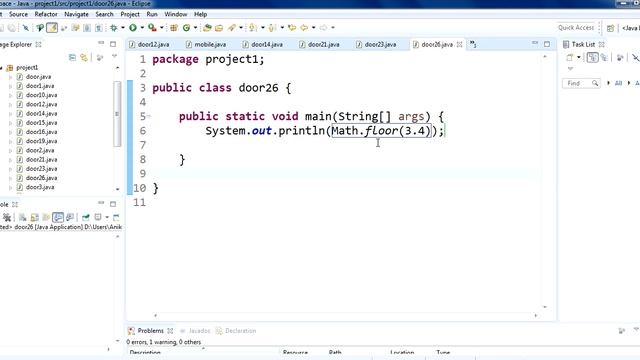Open the Back history dropdown arrow
Image resolution: width=640 pixels, height=360 pixels.
(x=313, y=28)
